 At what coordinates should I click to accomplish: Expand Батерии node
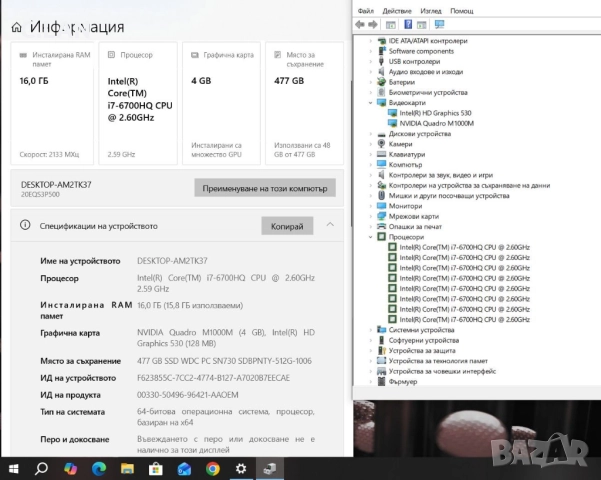tap(370, 82)
